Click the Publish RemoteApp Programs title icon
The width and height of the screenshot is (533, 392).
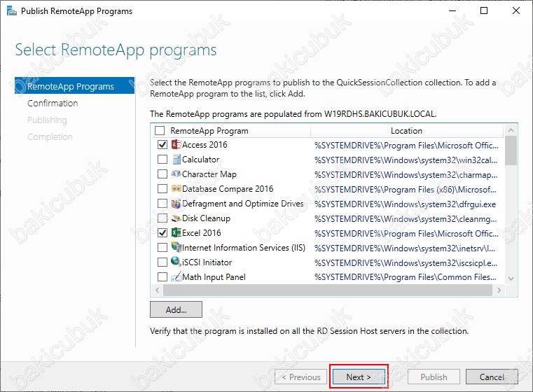pyautogui.click(x=12, y=11)
